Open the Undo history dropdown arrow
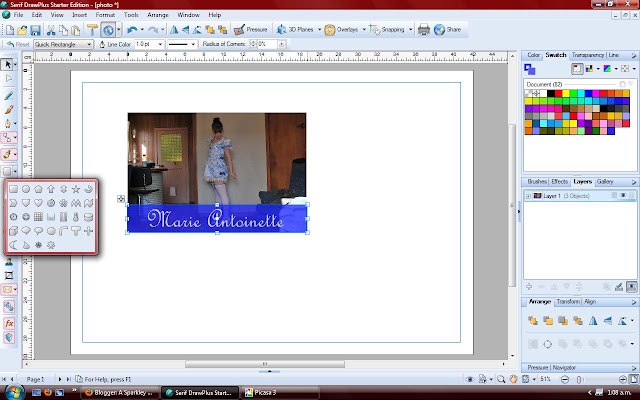The width and height of the screenshot is (640, 400). pos(142,30)
